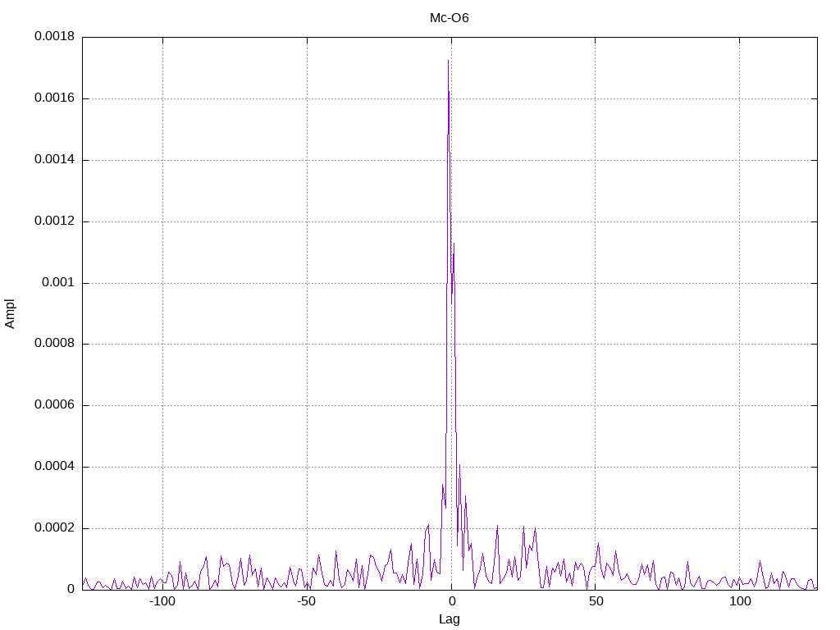Click the 0 y-axis origin label
This screenshot has width=840, height=630.
point(71,589)
